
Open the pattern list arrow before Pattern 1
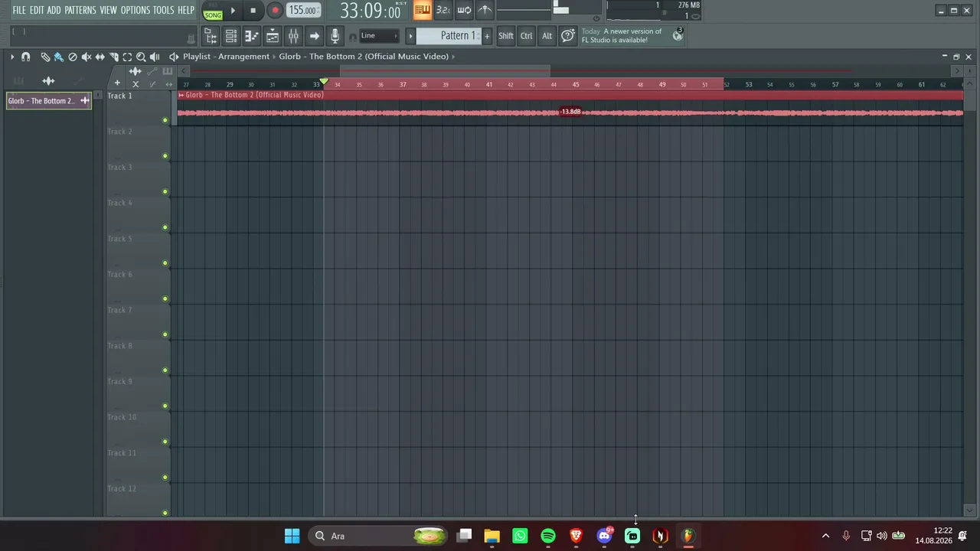pos(410,36)
